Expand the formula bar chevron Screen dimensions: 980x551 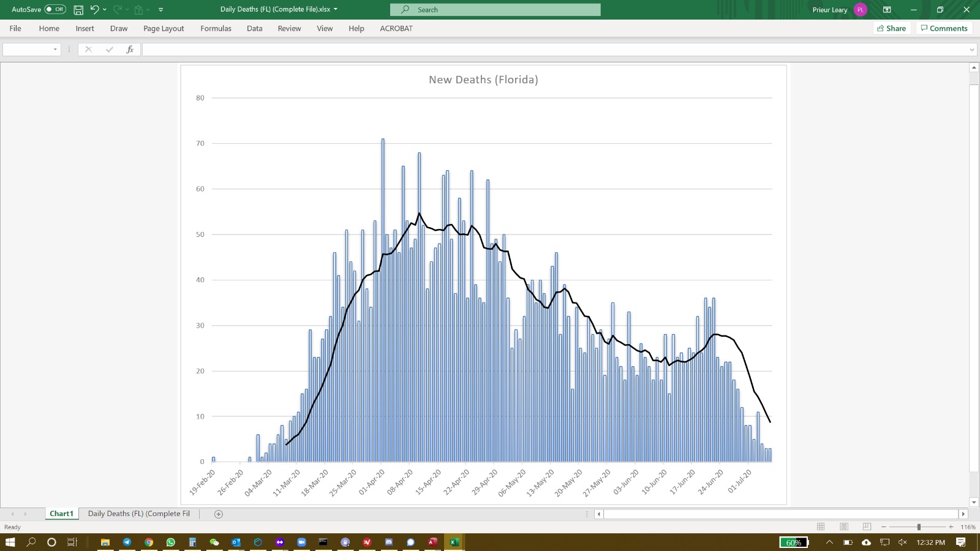[972, 50]
